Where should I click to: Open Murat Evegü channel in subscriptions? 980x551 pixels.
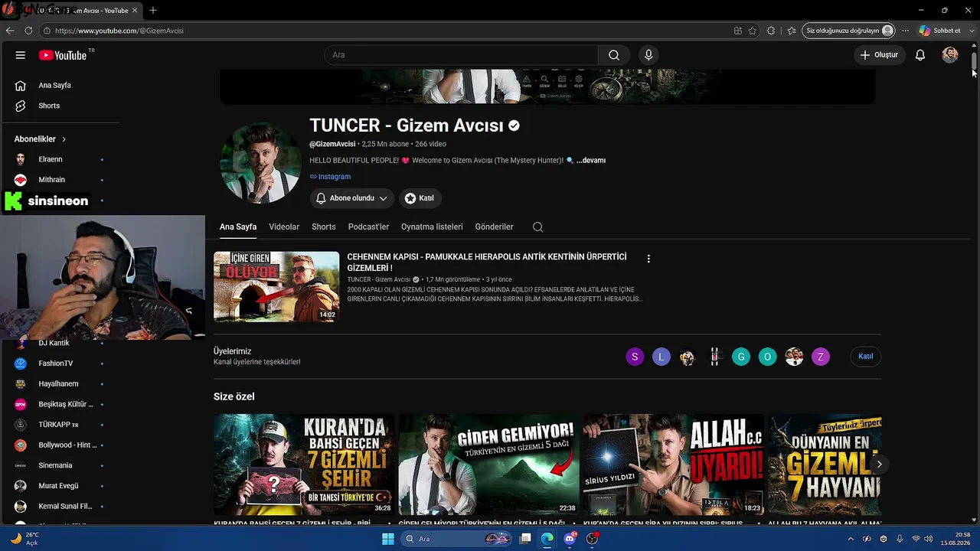click(60, 486)
